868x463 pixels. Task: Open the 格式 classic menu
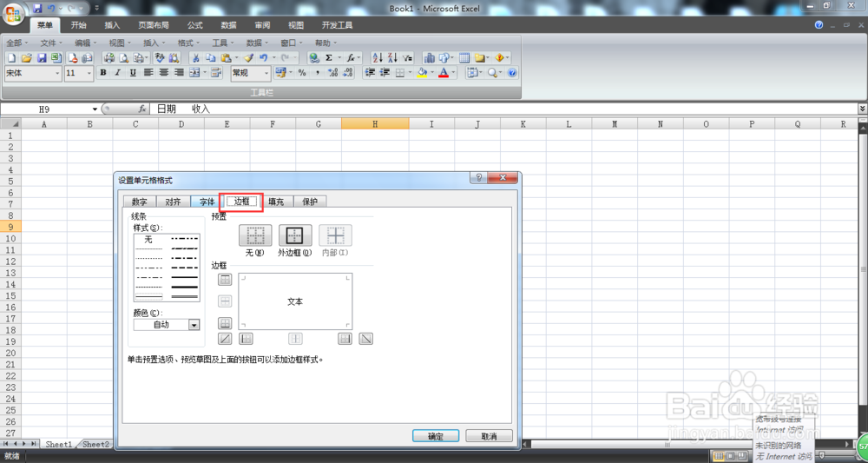[x=188, y=43]
